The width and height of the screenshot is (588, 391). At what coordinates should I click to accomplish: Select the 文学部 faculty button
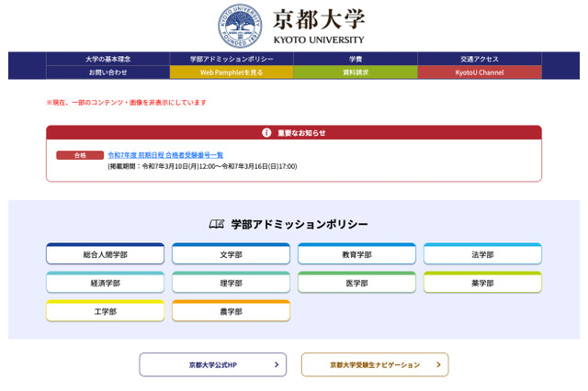[231, 253]
